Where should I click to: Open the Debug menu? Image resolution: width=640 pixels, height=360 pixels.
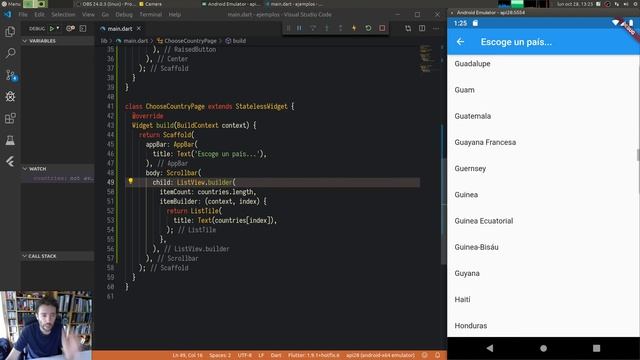pos(124,14)
